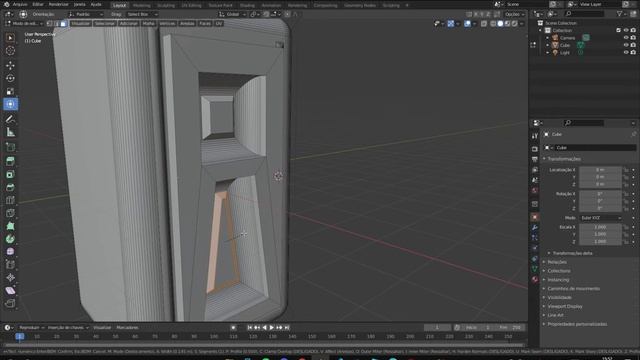Expand the Viewport Display panel
Screen dimensions: 640x360
(564, 307)
